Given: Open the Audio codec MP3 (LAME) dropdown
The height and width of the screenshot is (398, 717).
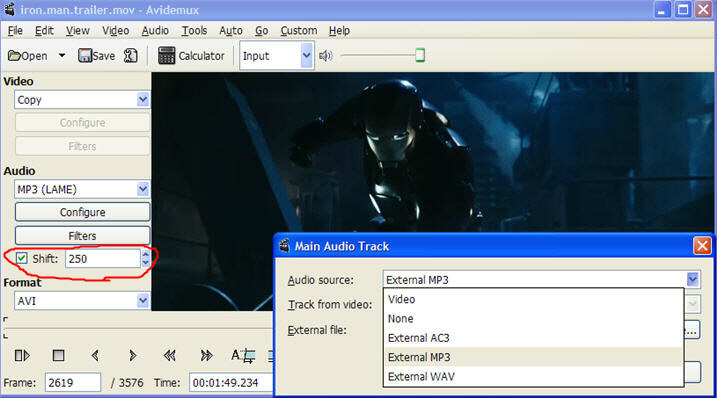Looking at the screenshot, I should click(82, 189).
